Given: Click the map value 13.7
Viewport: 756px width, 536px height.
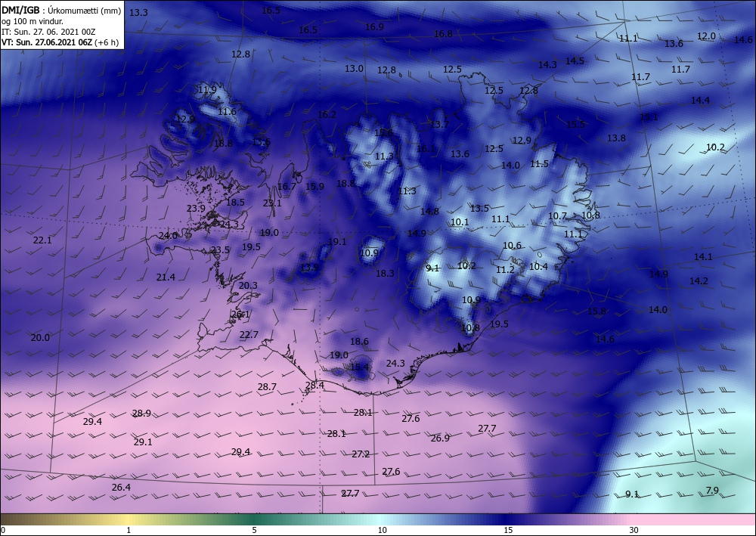Looking at the screenshot, I should [440, 124].
